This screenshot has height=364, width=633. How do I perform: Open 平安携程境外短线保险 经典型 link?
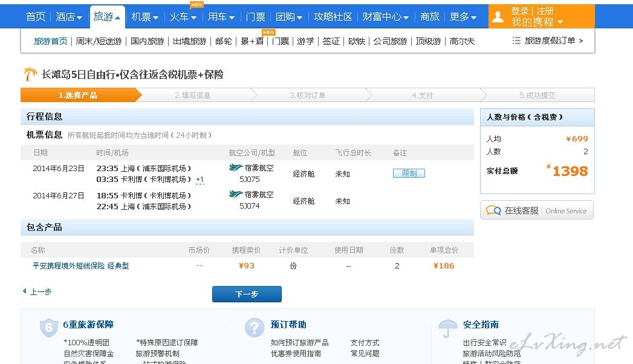click(81, 265)
